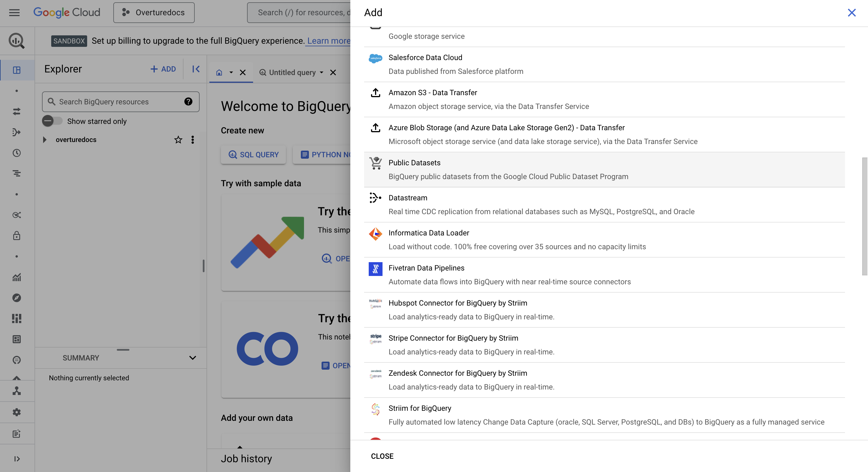868x472 pixels.
Task: Close the Untitled query tab
Action: [x=333, y=72]
